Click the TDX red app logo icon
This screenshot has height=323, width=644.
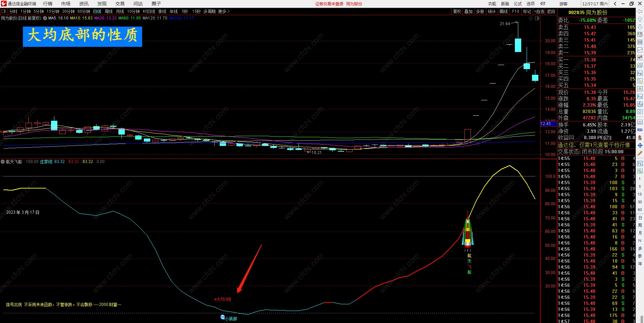[x=4, y=4]
